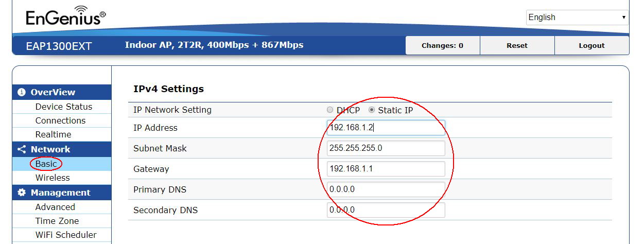The width and height of the screenshot is (644, 244).
Task: Select the DHCP radio button
Action: (330, 110)
